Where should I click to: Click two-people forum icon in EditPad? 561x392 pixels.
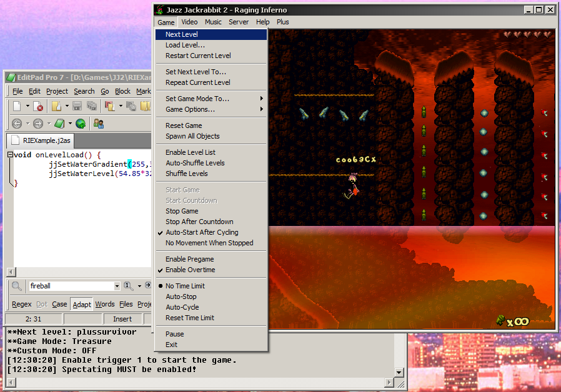pyautogui.click(x=98, y=124)
